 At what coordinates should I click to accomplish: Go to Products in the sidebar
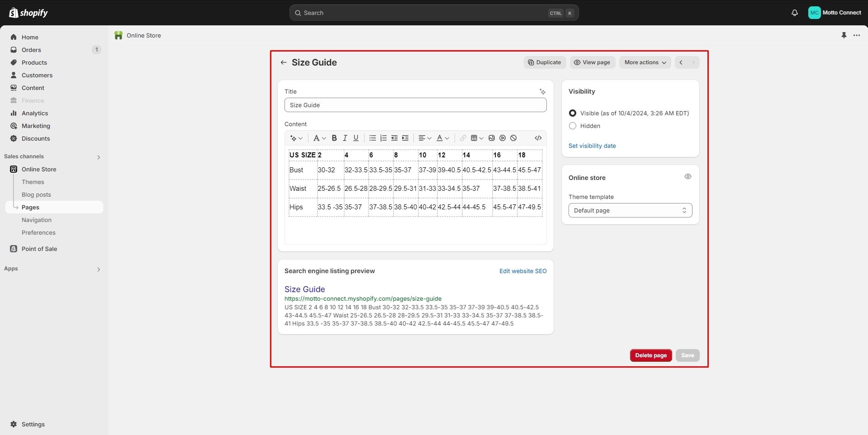coord(34,62)
